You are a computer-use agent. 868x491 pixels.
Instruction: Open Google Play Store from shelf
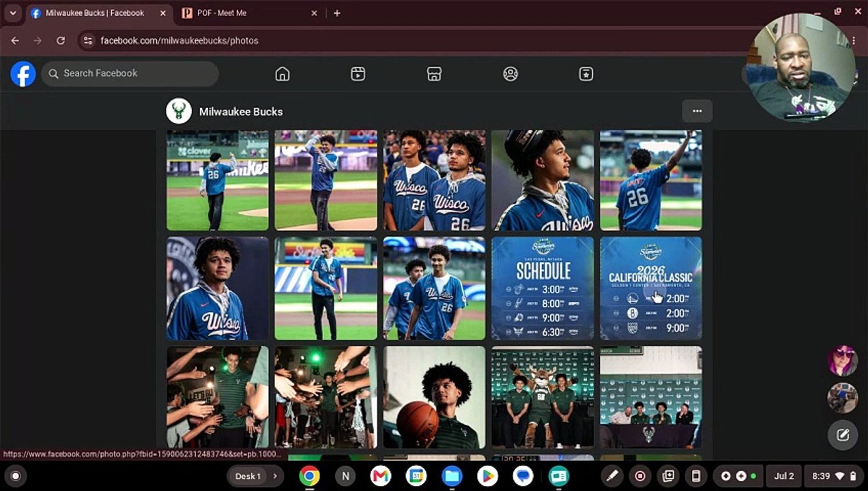click(487, 476)
